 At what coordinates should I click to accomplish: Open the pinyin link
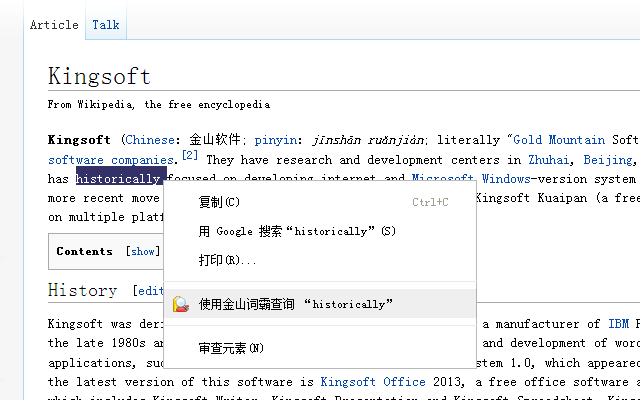pos(276,140)
